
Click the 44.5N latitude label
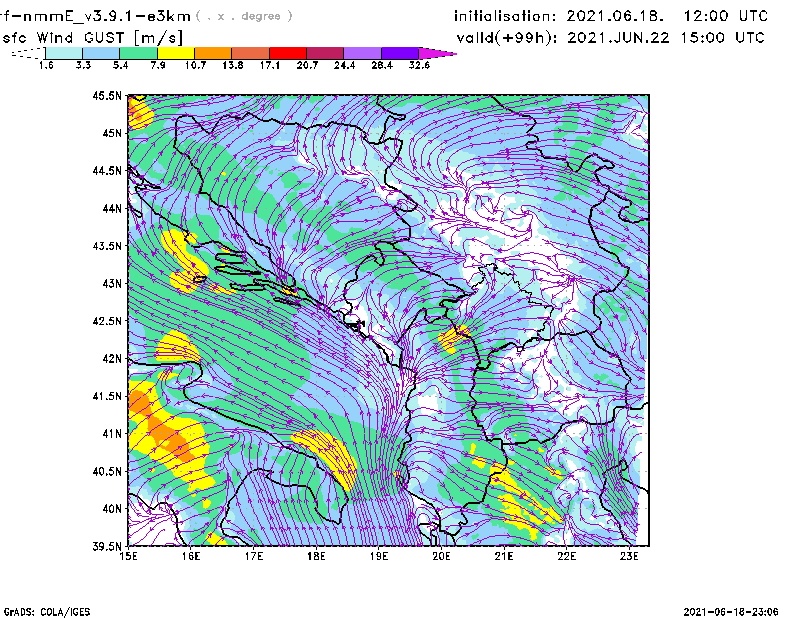pyautogui.click(x=107, y=170)
